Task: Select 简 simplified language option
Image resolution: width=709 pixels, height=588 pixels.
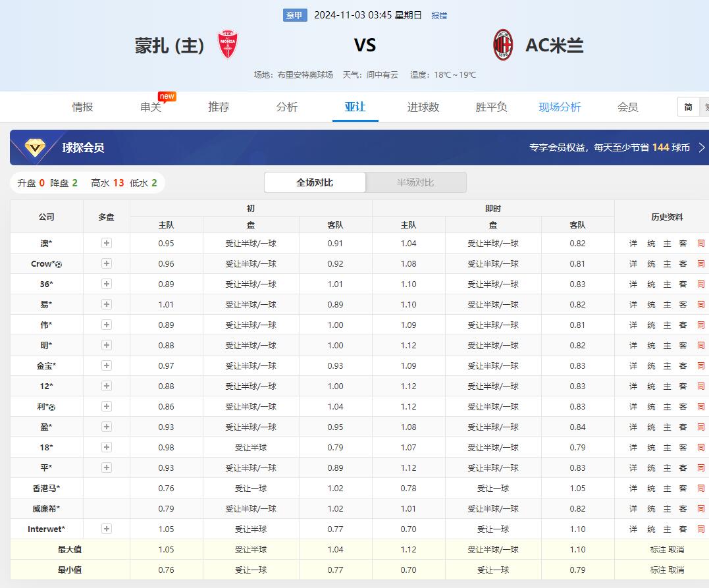Action: pos(688,107)
